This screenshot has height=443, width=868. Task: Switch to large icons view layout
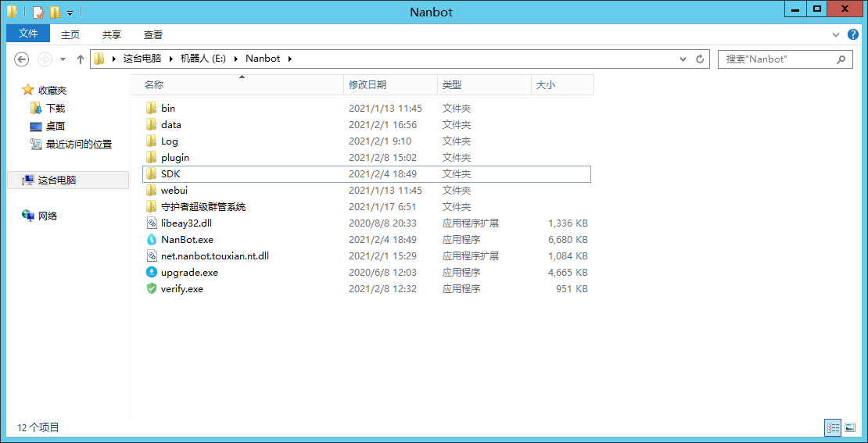point(850,427)
